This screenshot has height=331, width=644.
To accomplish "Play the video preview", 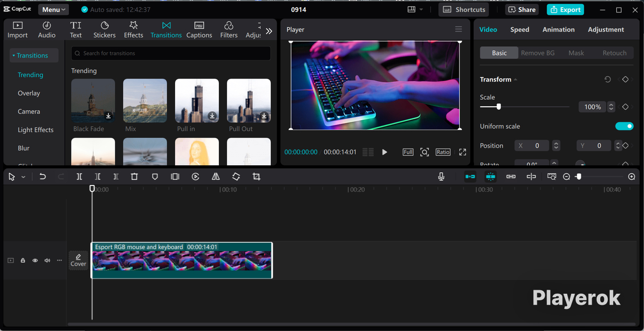I will pos(384,152).
